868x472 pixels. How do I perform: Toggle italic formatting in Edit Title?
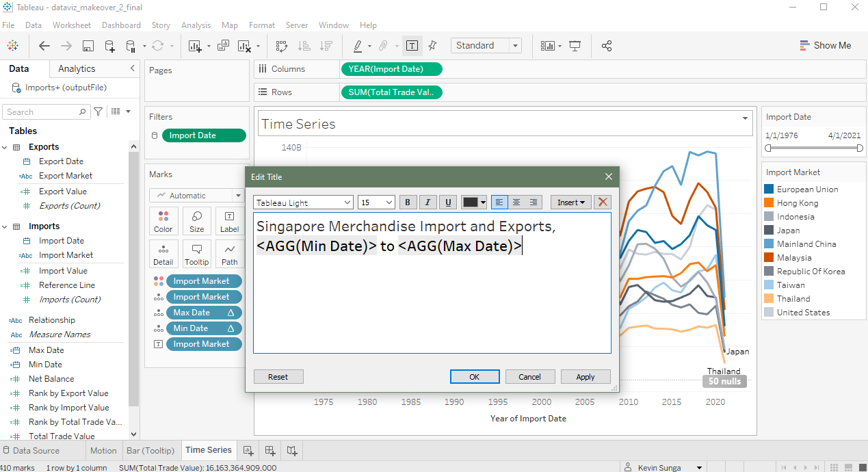coord(428,202)
